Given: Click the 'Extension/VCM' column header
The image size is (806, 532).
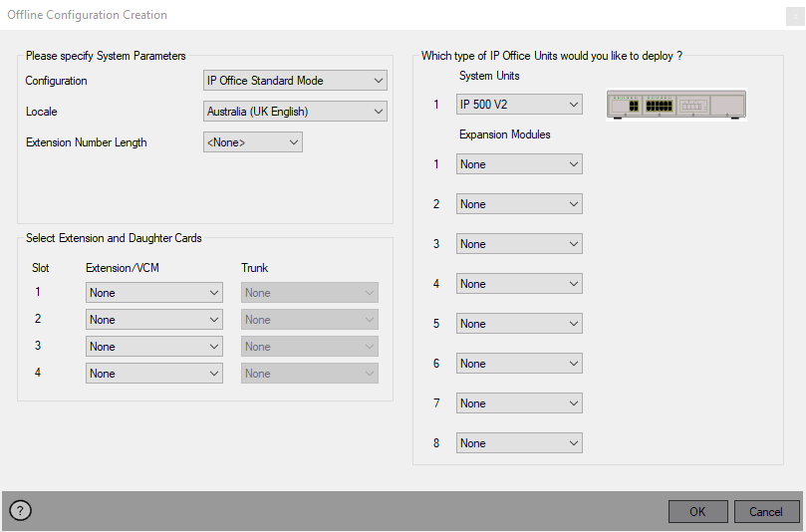Looking at the screenshot, I should pos(123,268).
